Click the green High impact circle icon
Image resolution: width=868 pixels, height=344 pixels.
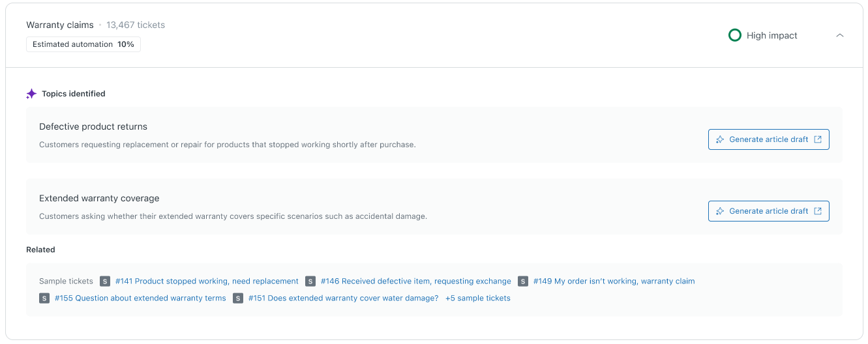[734, 35]
